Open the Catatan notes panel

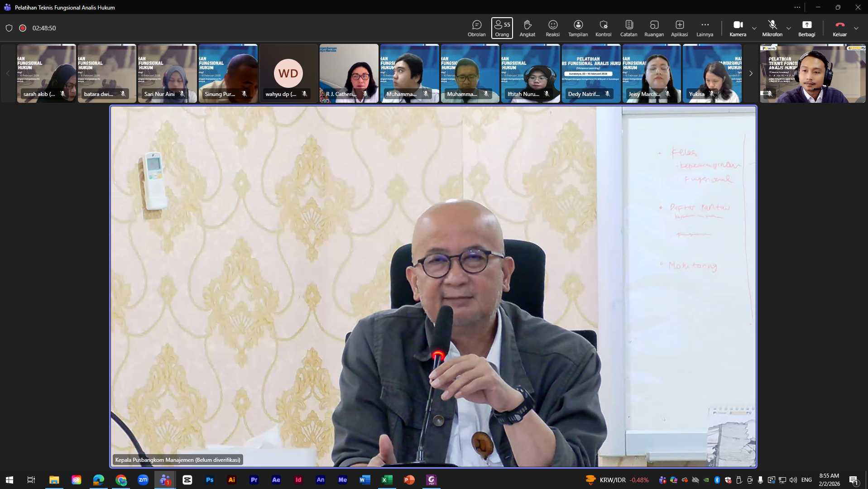628,28
